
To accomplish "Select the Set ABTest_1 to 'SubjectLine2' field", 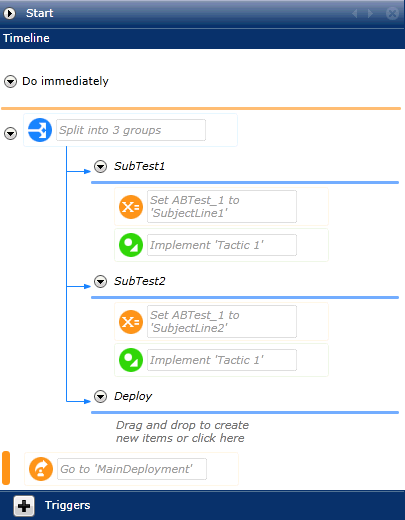I will [222, 322].
